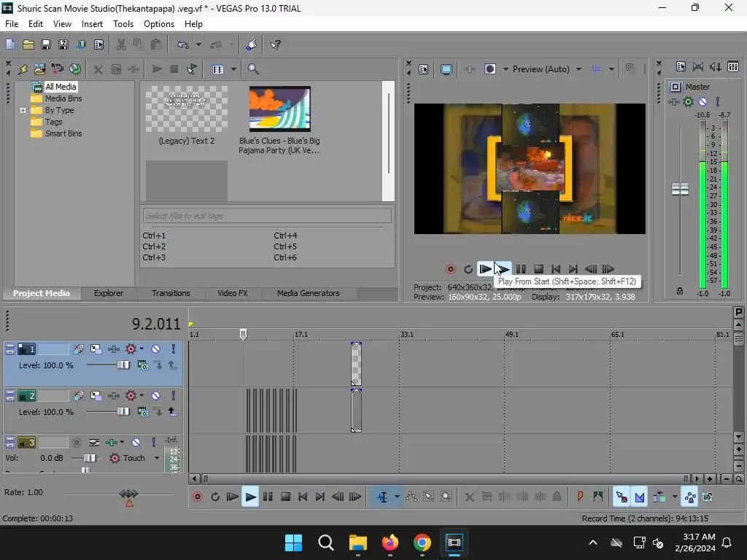Open media Views dropdown arrow
Image resolution: width=747 pixels, height=560 pixels.
coord(233,69)
